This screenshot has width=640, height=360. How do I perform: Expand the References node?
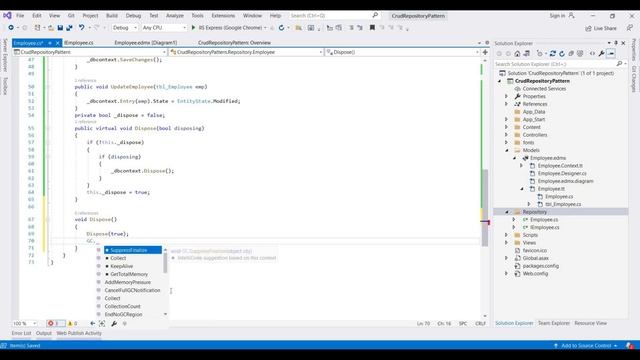507,104
